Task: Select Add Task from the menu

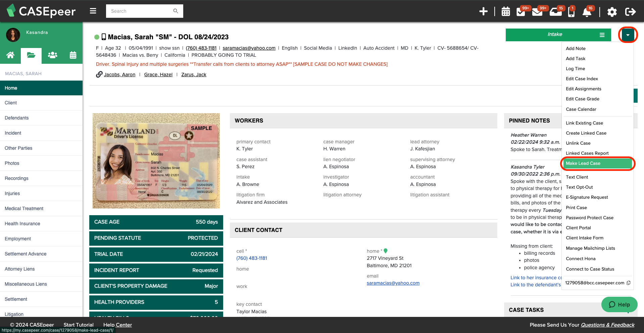Action: point(576,58)
